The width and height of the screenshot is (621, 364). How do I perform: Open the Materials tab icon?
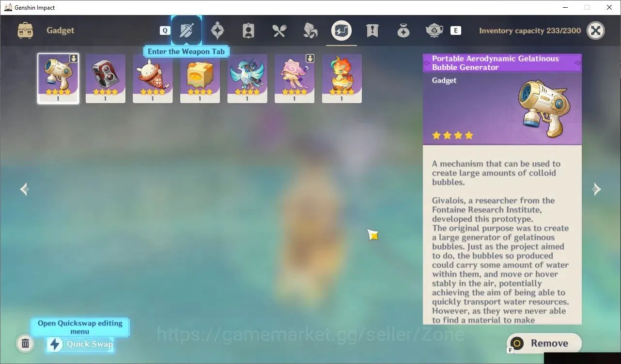[310, 30]
